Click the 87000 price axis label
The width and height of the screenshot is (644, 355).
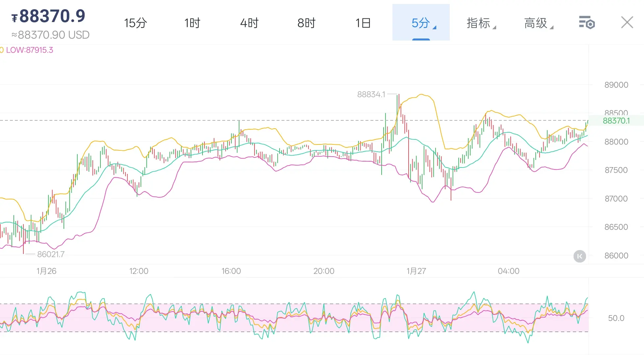(x=616, y=199)
